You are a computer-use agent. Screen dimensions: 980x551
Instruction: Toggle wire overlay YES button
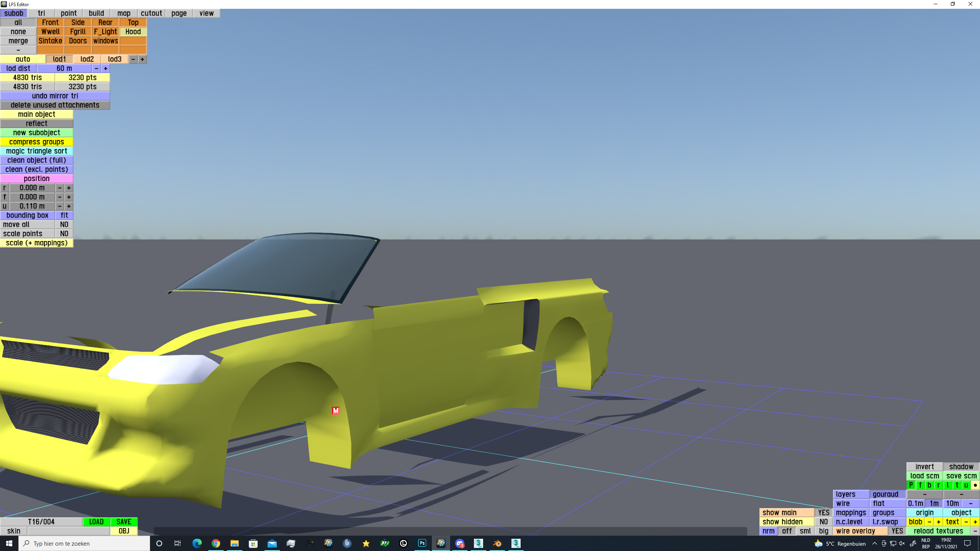[x=897, y=531]
